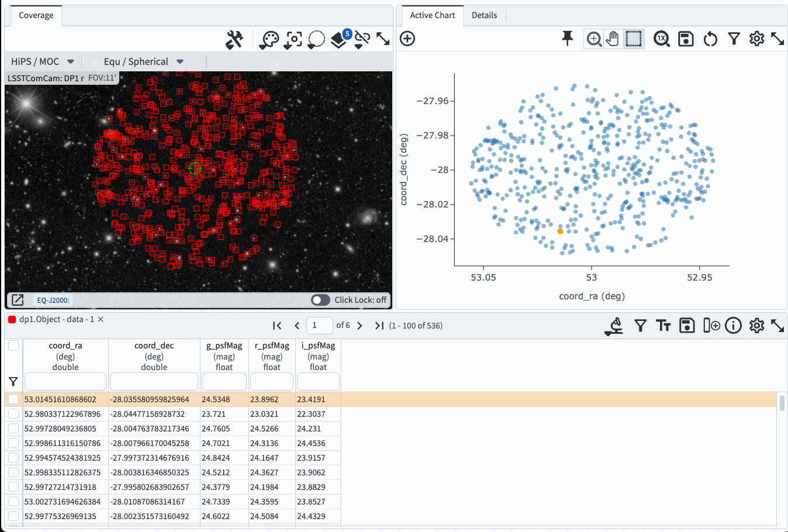This screenshot has width=788, height=532.
Task: Pin the active chart
Action: (567, 39)
